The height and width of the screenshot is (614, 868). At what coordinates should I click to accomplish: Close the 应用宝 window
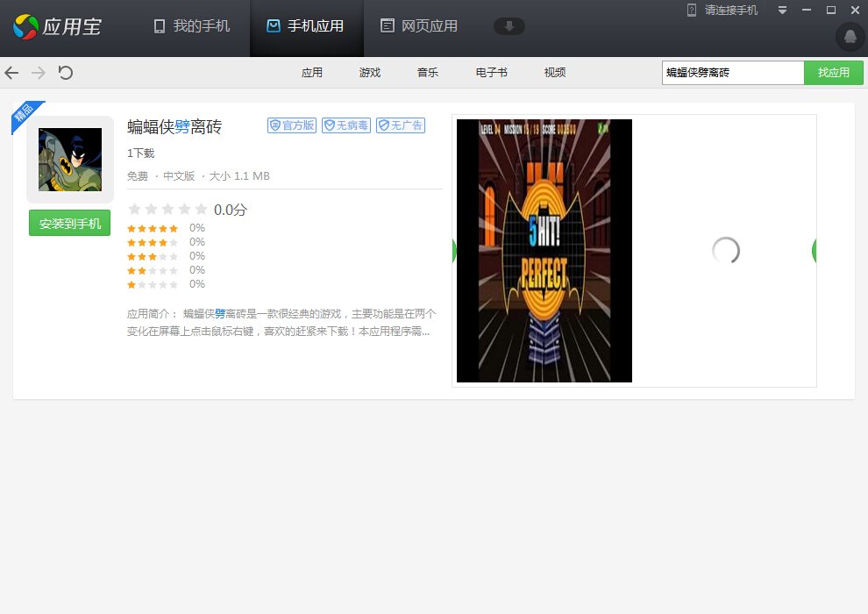pyautogui.click(x=855, y=10)
